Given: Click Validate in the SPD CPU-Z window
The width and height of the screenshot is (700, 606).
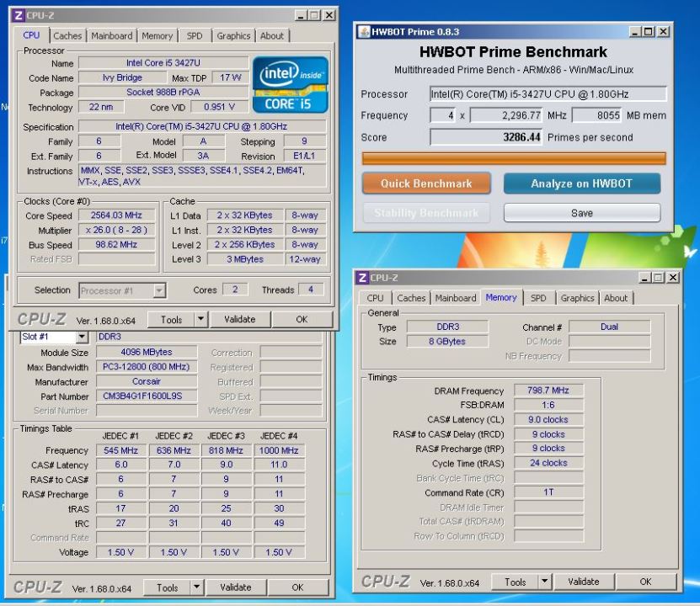Looking at the screenshot, I should tap(236, 587).
